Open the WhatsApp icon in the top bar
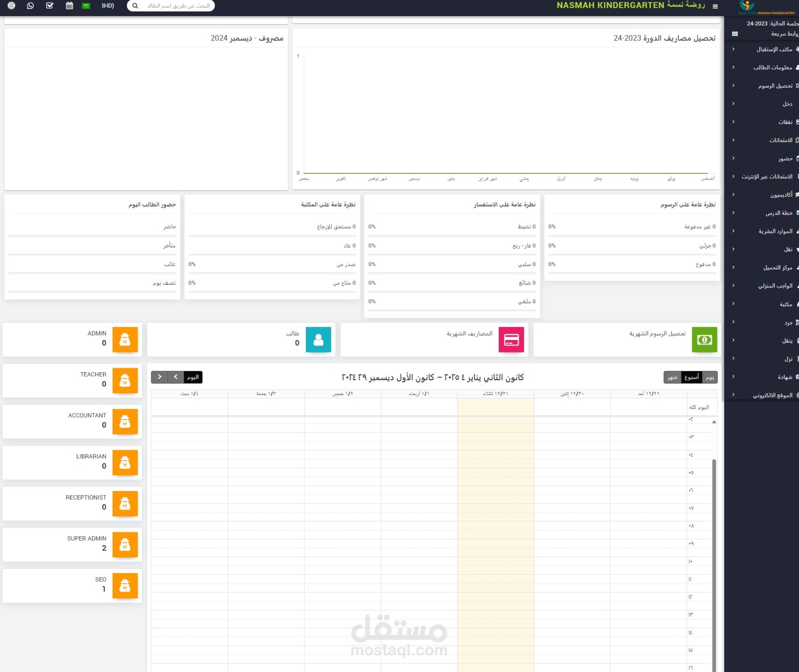This screenshot has width=799, height=672. pyautogui.click(x=30, y=6)
